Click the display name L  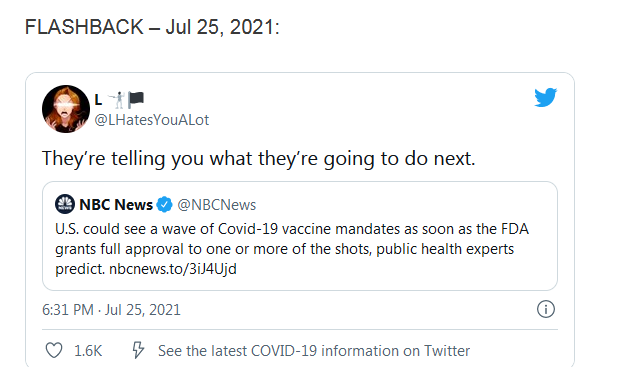(x=98, y=100)
